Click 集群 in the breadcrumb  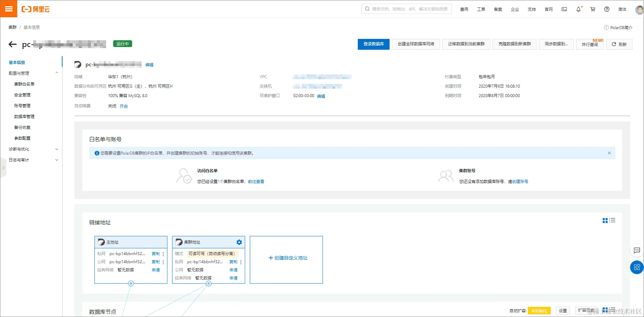pos(13,27)
